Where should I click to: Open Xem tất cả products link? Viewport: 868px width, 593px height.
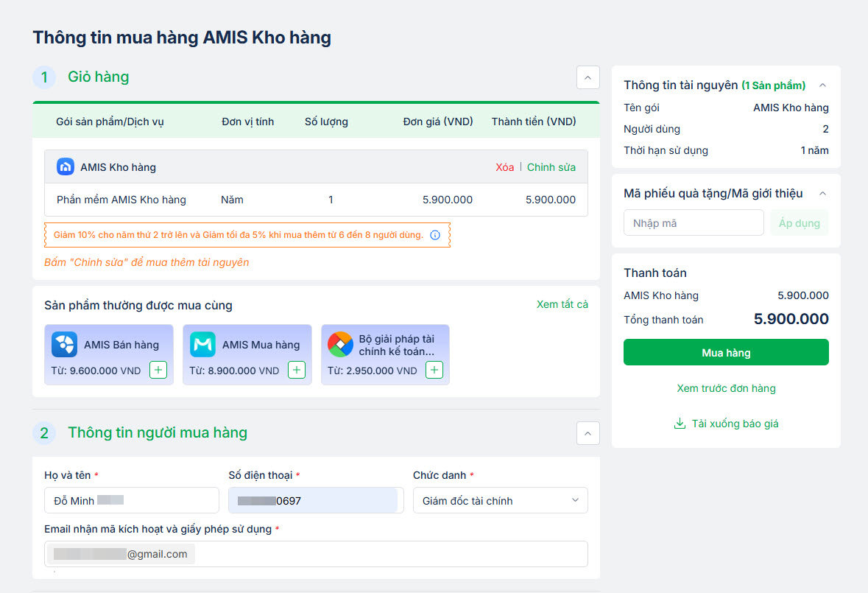(x=562, y=304)
